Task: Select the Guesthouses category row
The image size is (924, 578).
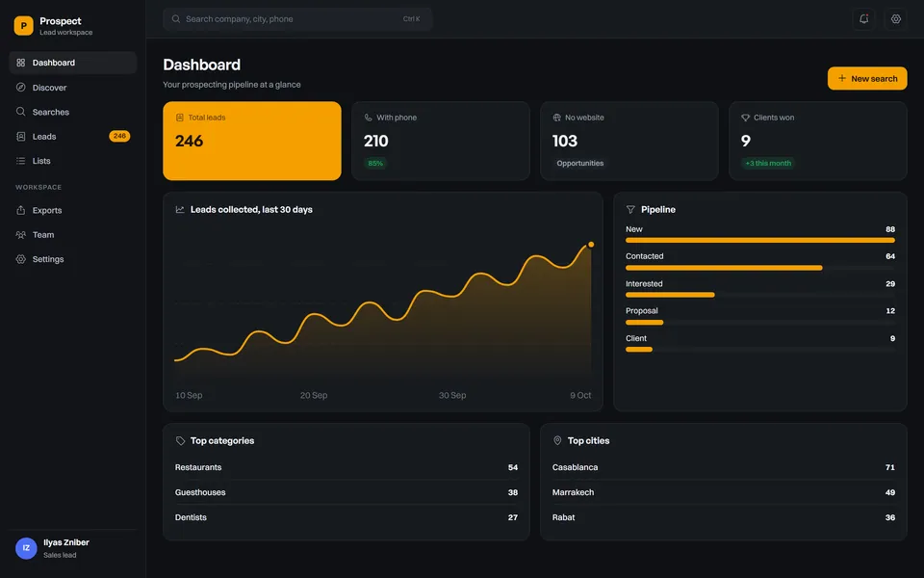Action: [x=346, y=492]
